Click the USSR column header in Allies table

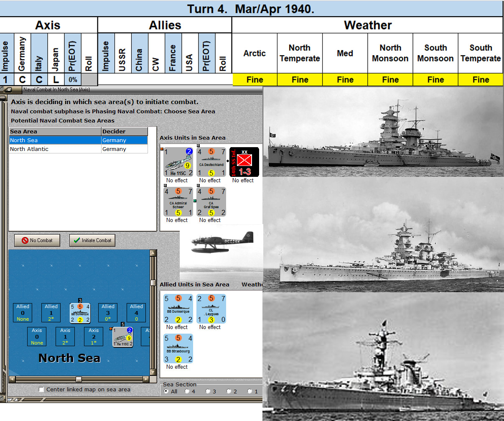pos(122,54)
